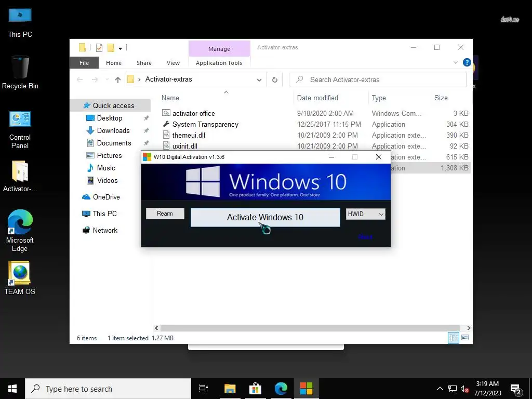Select This PC desktop icon
Viewport: 532px width, 399px height.
(20, 23)
